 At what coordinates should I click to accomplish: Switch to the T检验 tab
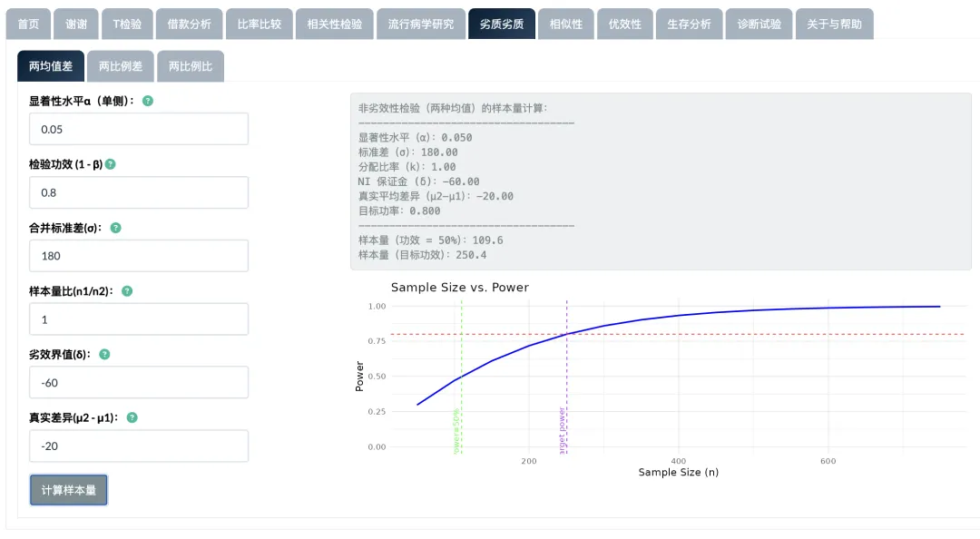(x=127, y=24)
